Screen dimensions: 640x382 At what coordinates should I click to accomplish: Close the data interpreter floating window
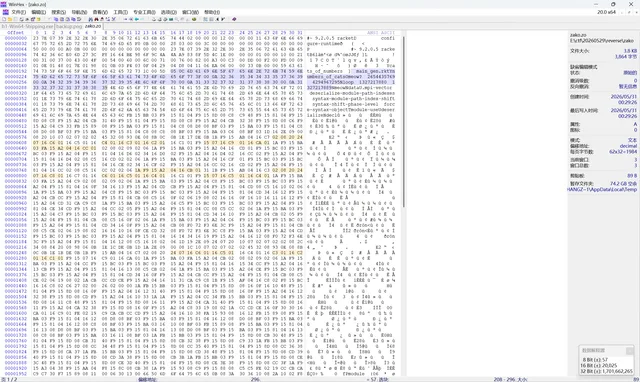pos(630,351)
